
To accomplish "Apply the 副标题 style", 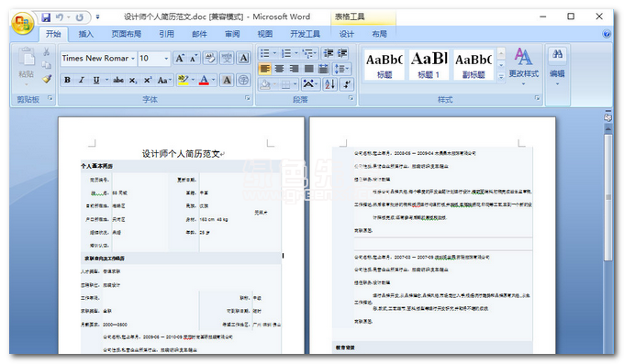I will pos(474,64).
